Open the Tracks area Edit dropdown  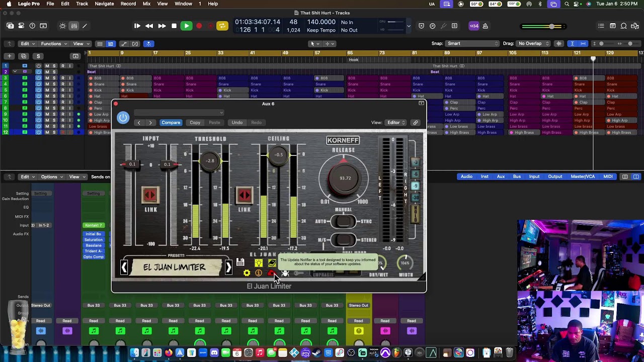[x=27, y=44]
